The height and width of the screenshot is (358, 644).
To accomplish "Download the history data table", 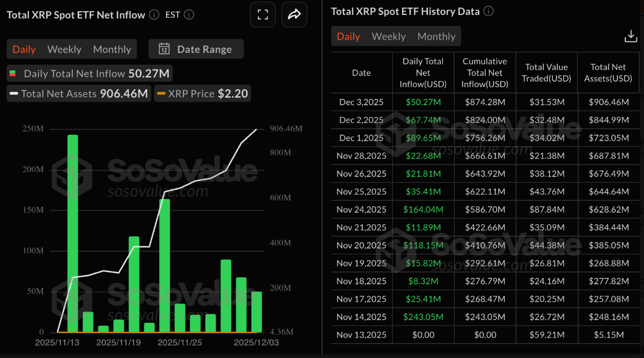I will click(x=631, y=36).
